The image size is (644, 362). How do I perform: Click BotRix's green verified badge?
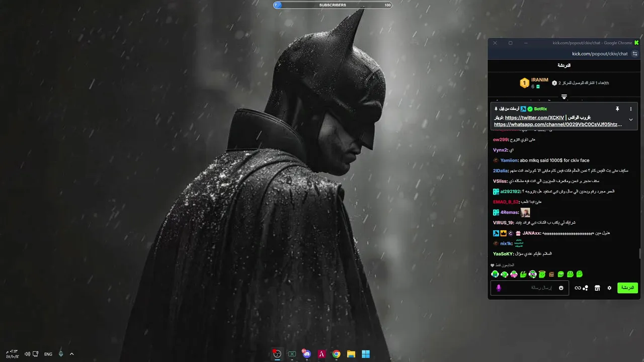530,109
